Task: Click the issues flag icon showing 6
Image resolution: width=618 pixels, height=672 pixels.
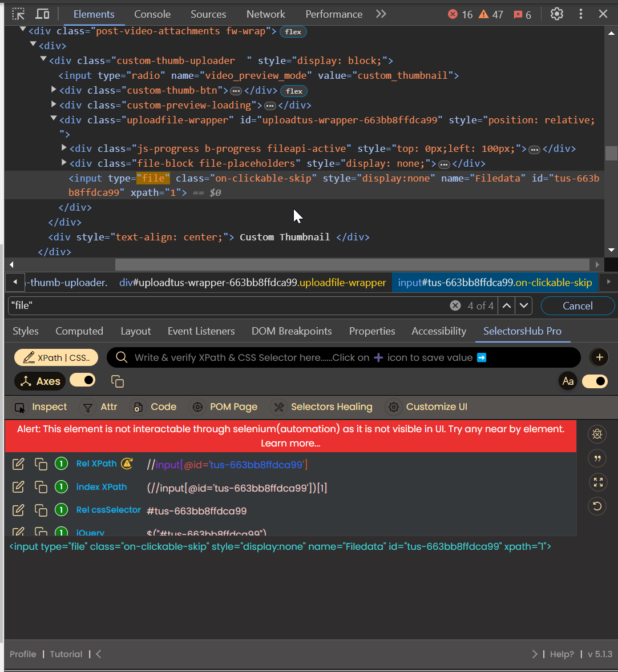Action: click(x=518, y=15)
